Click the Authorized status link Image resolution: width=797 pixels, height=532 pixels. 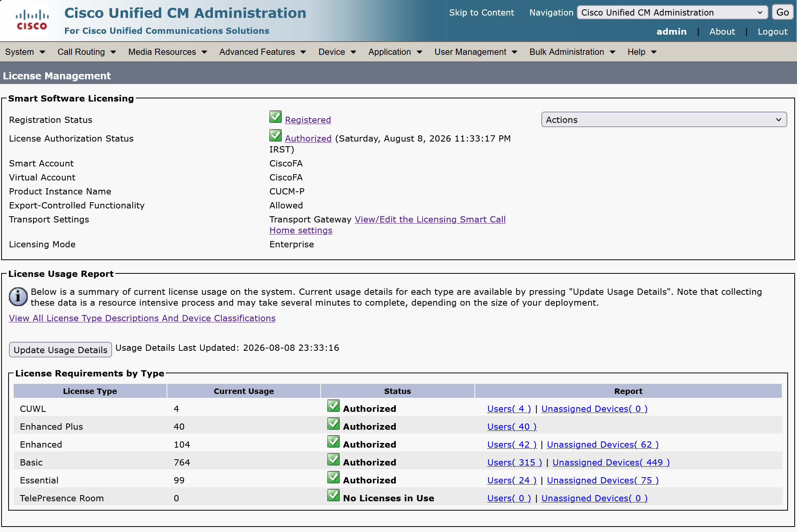coord(308,139)
